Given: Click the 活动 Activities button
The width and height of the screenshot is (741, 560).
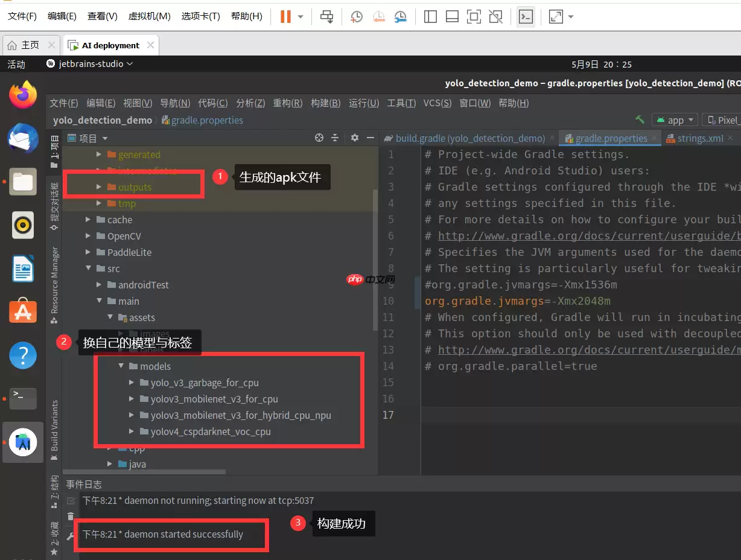Looking at the screenshot, I should (16, 64).
